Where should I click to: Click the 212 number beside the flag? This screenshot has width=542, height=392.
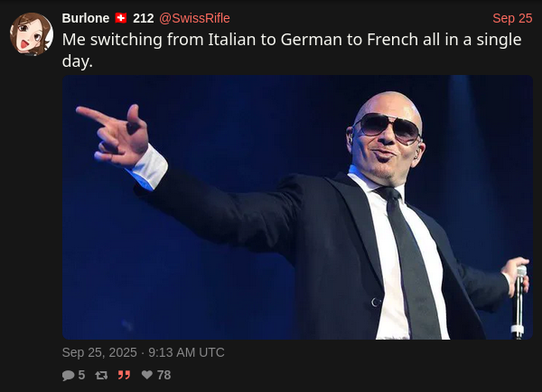143,18
